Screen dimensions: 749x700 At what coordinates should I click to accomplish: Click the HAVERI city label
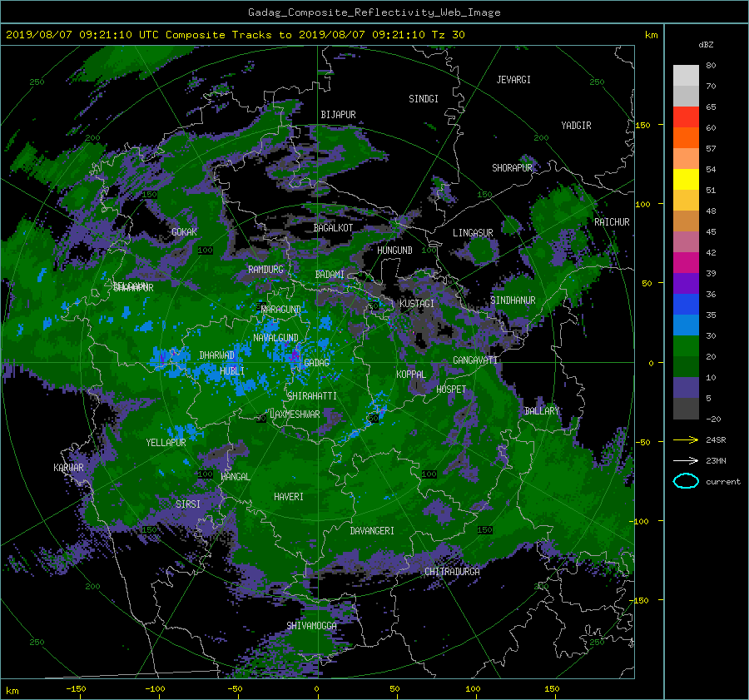click(289, 497)
